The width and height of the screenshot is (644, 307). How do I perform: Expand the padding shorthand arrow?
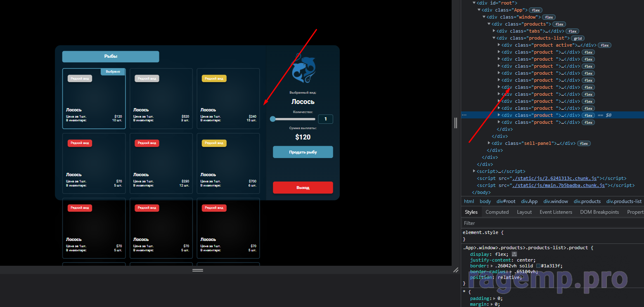[495, 298]
